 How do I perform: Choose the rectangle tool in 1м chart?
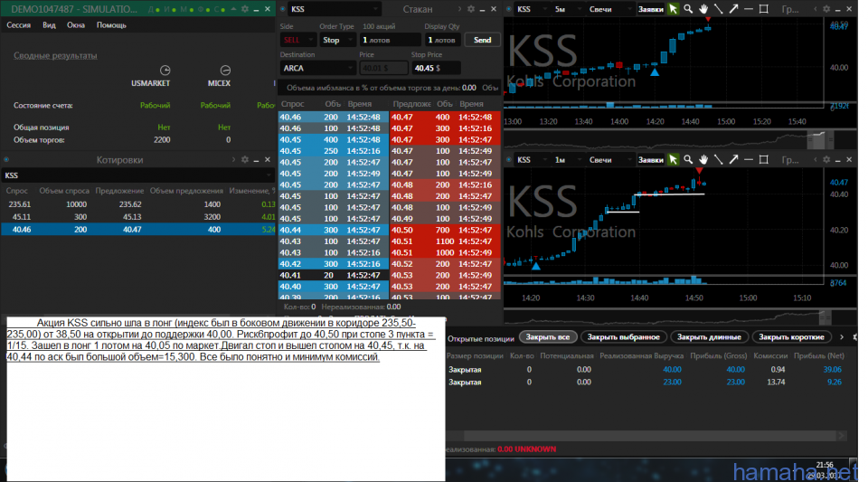coord(763,159)
